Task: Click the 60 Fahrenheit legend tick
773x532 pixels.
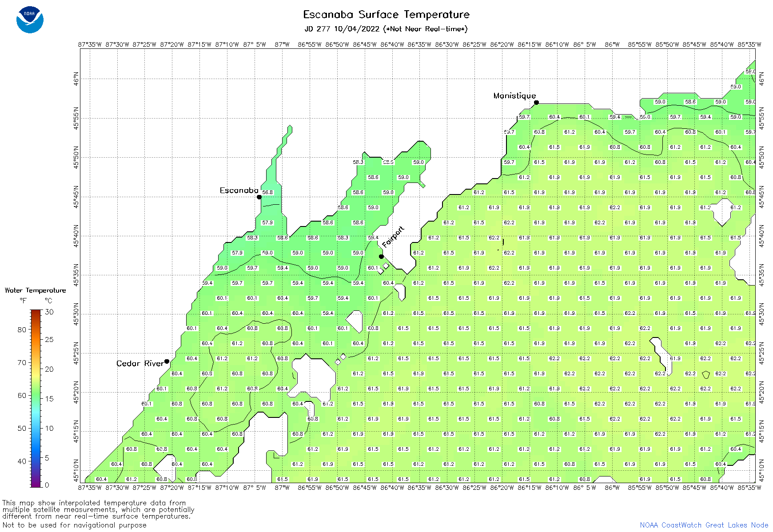Action: (22, 395)
